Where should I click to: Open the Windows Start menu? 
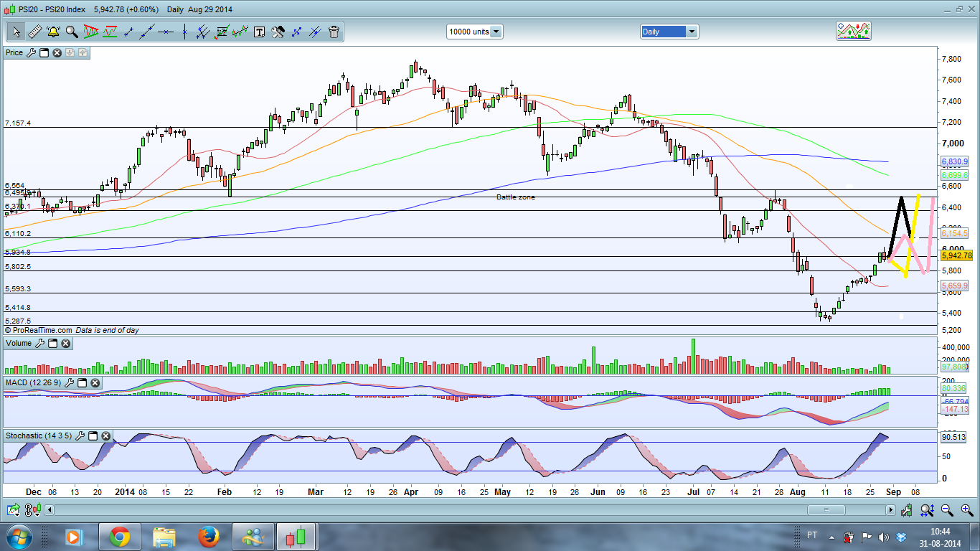(19, 537)
